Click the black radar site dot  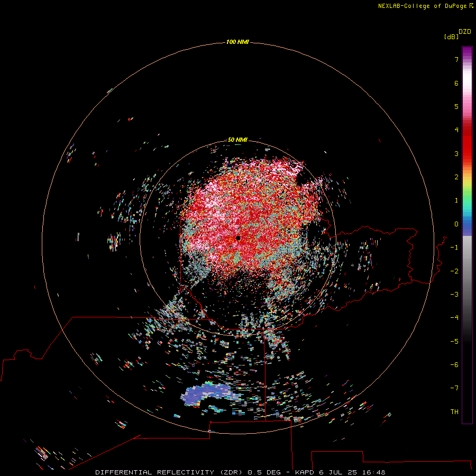point(238,237)
